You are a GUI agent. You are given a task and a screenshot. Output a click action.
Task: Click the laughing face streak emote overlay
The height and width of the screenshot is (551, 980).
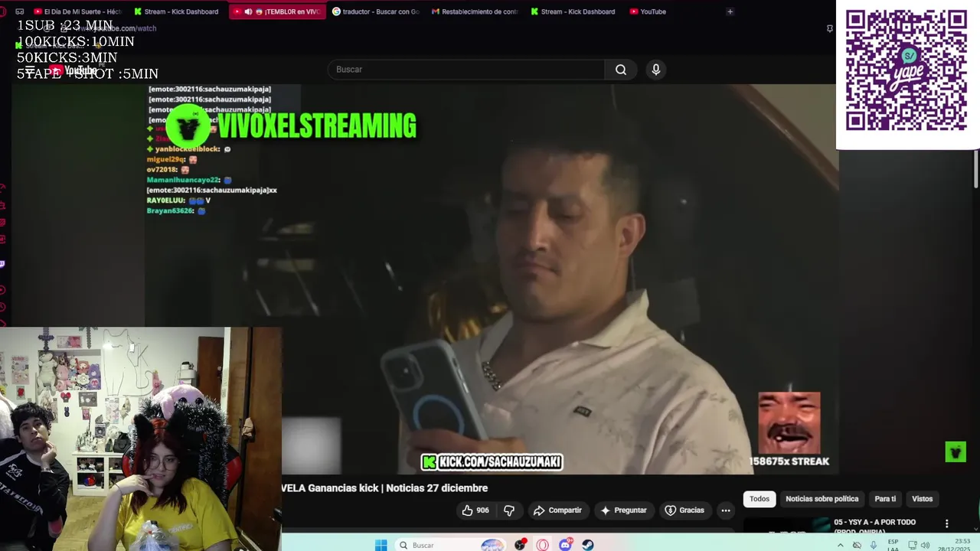tap(789, 423)
